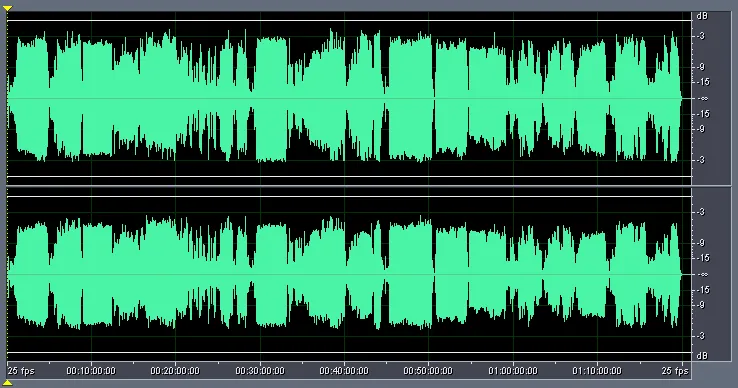Screen dimensions: 738x388
Task: Click the 01:10:00:00 time marker label
Action: coord(597,371)
